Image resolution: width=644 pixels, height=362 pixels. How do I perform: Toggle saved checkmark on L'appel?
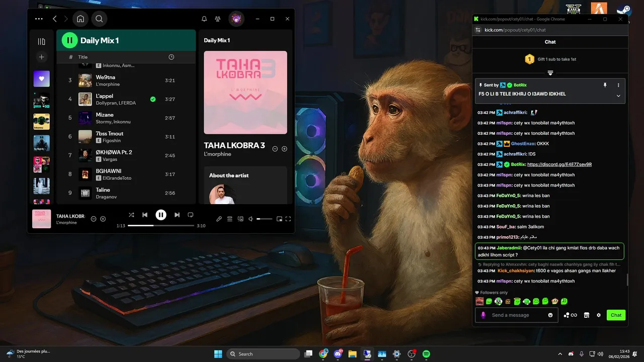coord(153,99)
